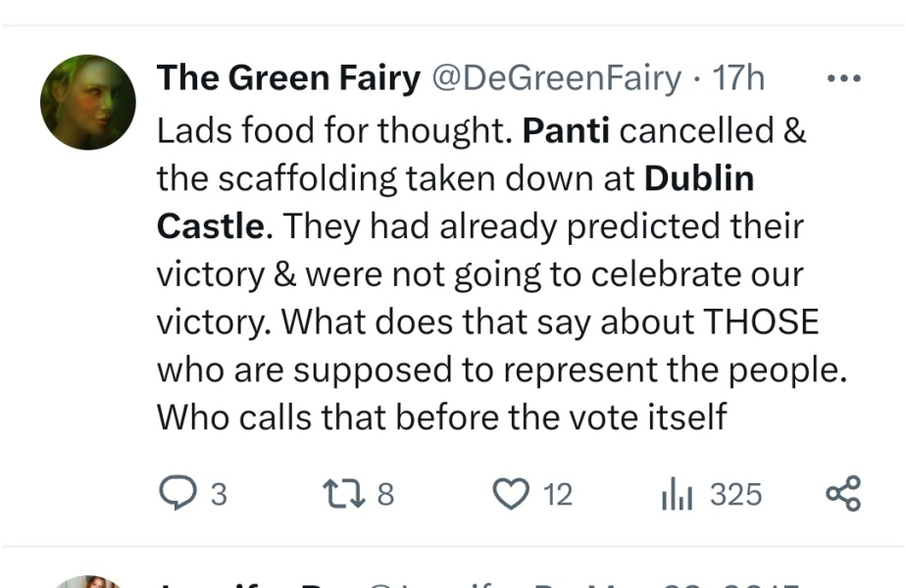906x588 pixels.
Task: Toggle a like on The Green Fairy's post
Action: [511, 494]
